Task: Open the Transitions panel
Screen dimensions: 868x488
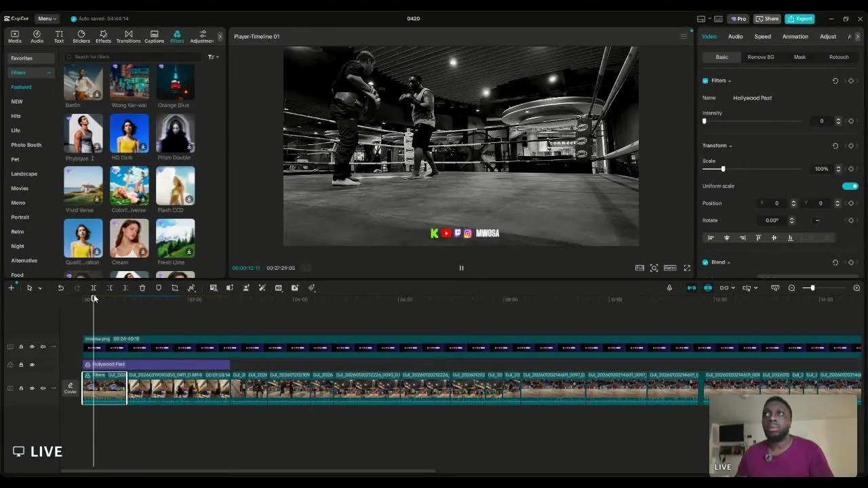Action: pos(128,37)
